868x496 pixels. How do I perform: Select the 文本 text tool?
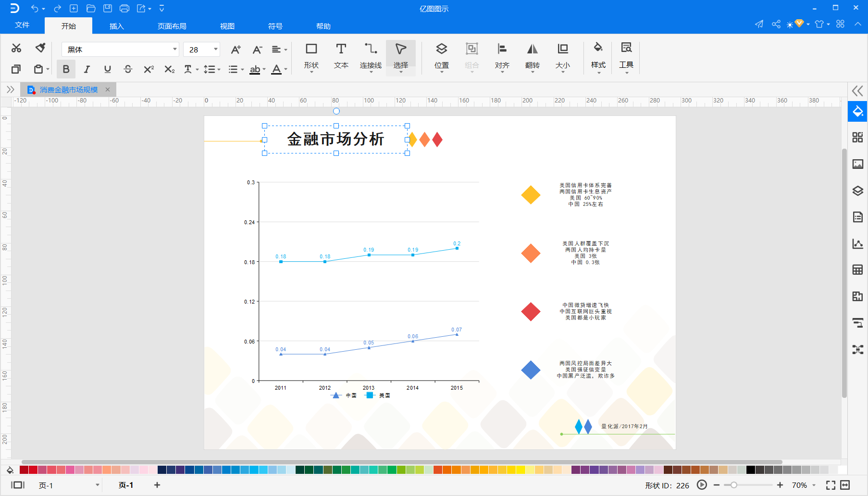[x=341, y=57]
